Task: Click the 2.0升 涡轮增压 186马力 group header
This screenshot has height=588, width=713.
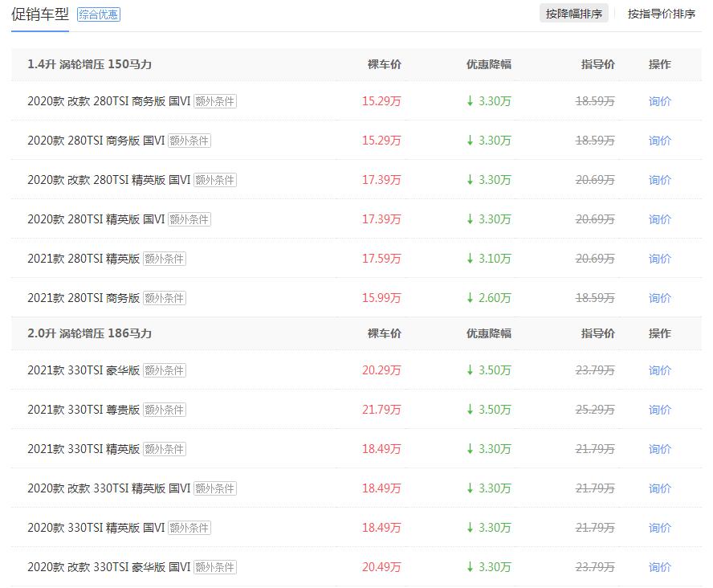Action: tap(90, 333)
